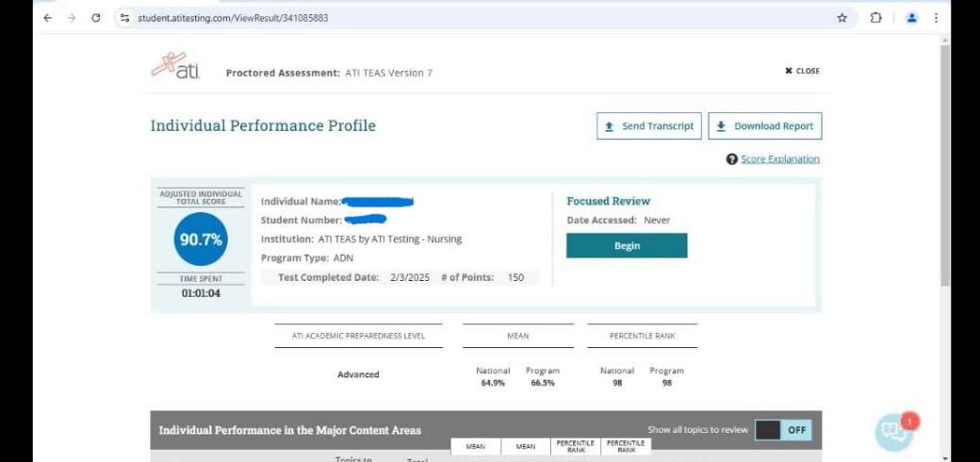This screenshot has height=462, width=980.
Task: Click Program Type ADN text
Action: click(307, 258)
